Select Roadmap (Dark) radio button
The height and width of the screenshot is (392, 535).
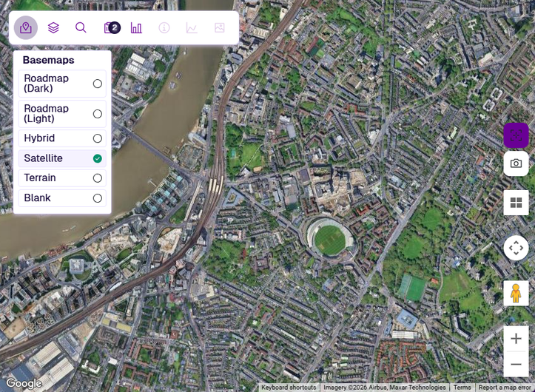coord(97,84)
